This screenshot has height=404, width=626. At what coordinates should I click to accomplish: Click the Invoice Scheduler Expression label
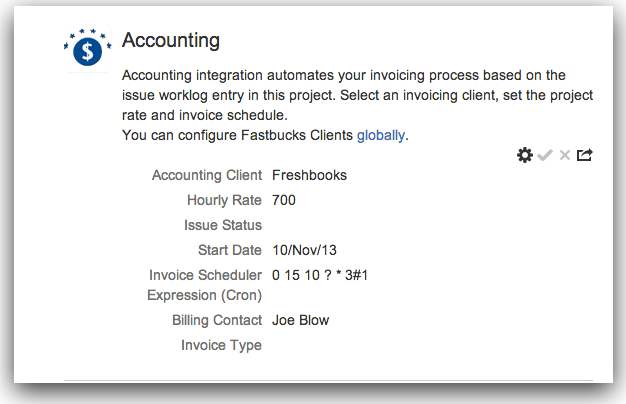pyautogui.click(x=205, y=284)
